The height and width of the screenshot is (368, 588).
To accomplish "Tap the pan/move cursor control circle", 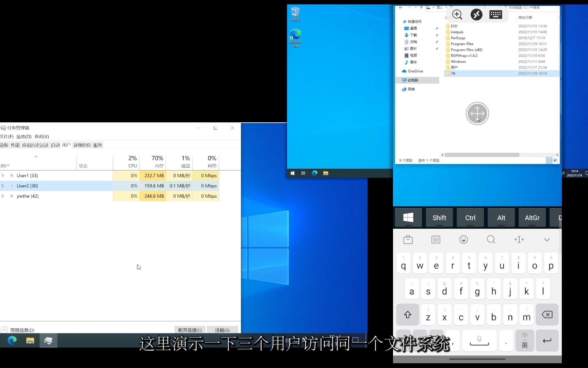I will [477, 113].
